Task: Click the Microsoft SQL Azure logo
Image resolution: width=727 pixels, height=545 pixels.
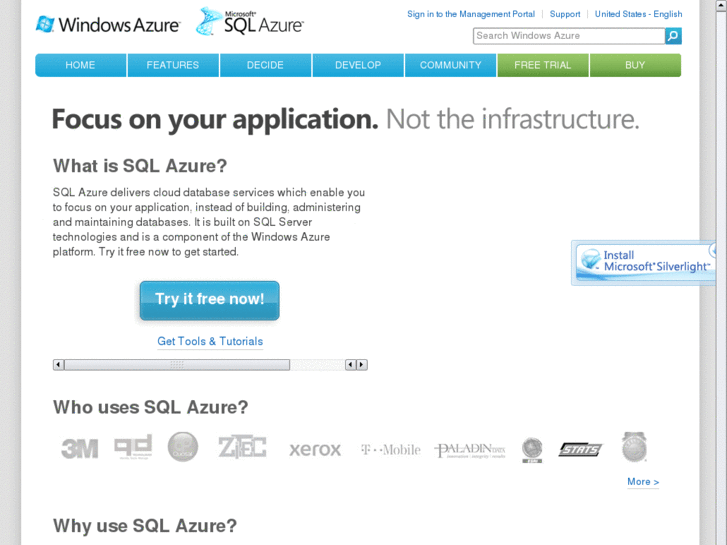Action: 250,22
